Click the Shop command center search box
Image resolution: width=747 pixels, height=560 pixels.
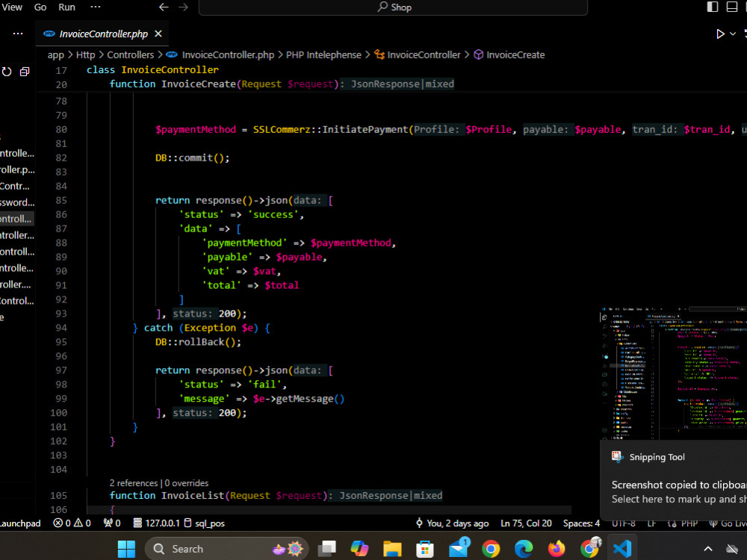tap(393, 7)
